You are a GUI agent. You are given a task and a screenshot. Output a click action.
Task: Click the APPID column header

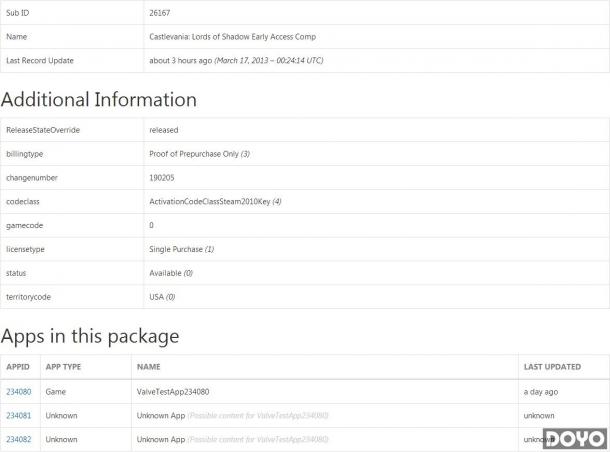[x=18, y=367]
